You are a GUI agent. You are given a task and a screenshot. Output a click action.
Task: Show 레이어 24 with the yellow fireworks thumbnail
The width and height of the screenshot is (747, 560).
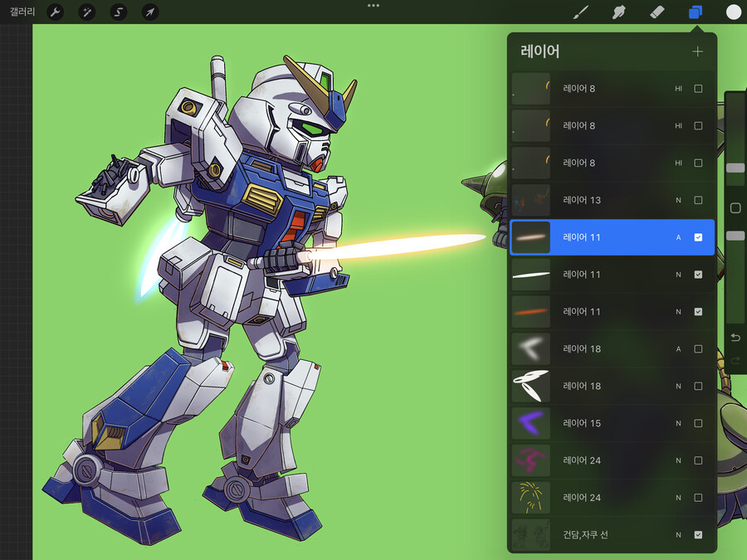pyautogui.click(x=698, y=498)
